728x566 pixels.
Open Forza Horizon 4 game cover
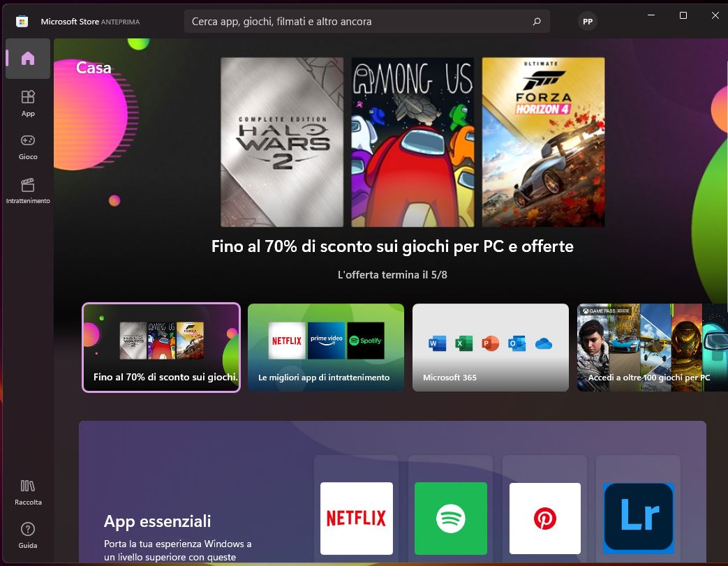[x=543, y=142]
